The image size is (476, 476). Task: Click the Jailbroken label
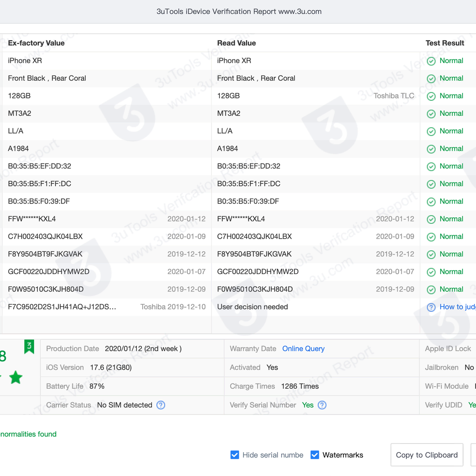coord(441,367)
